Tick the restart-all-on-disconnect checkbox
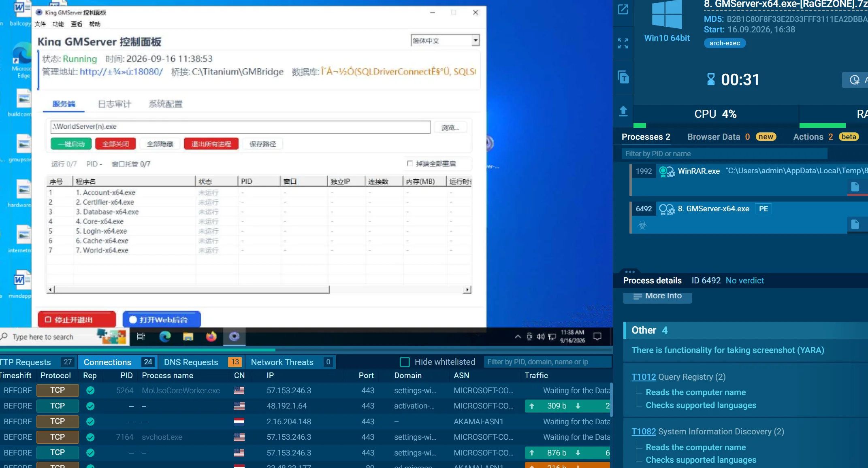868x468 pixels. point(410,164)
